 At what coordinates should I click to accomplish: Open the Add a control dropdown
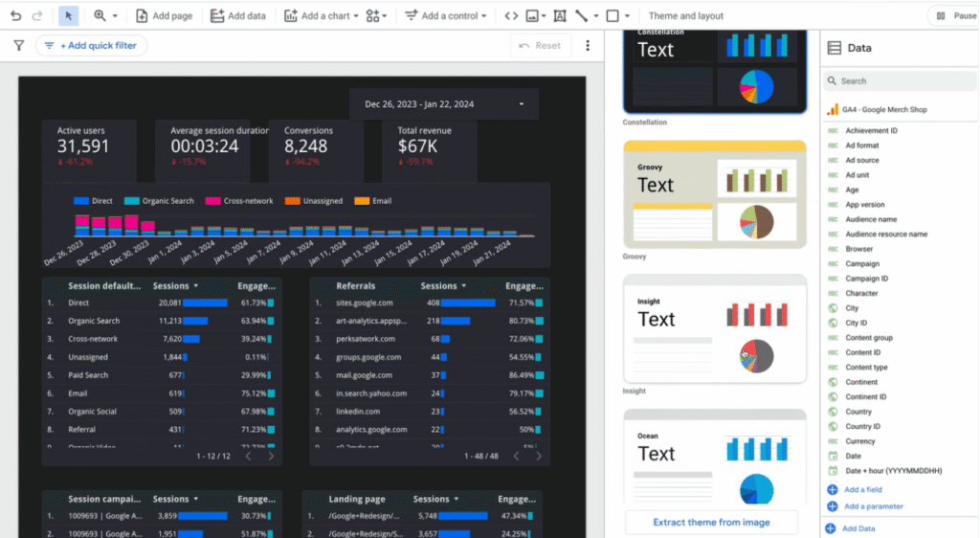click(445, 16)
